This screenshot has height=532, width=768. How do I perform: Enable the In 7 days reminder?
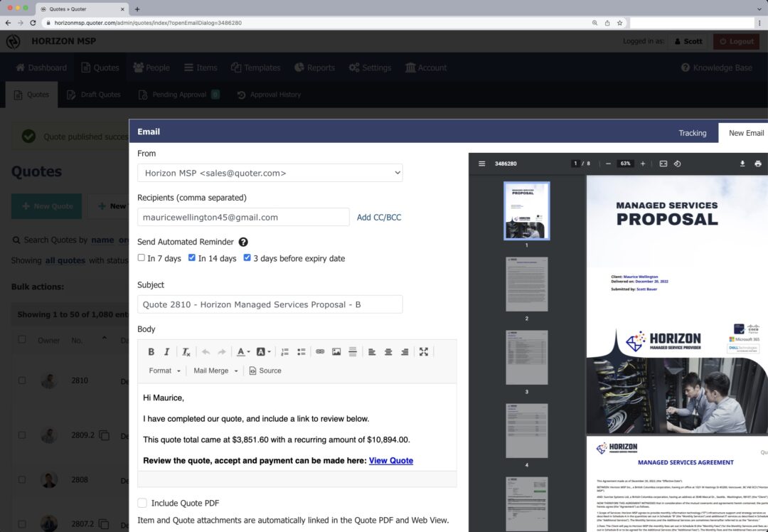142,258
